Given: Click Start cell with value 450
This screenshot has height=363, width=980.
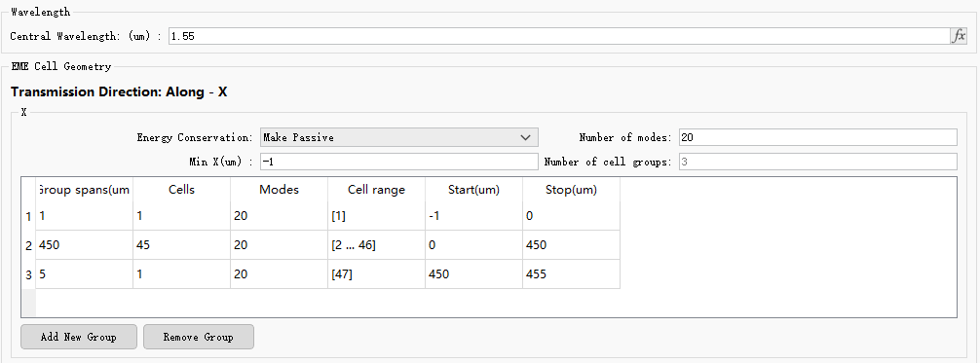Looking at the screenshot, I should [473, 274].
